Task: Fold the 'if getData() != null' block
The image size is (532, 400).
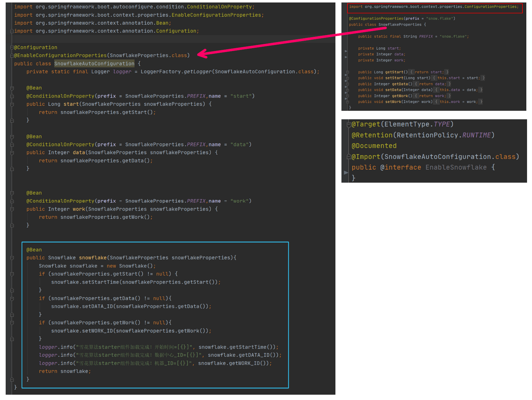Action: click(x=12, y=298)
